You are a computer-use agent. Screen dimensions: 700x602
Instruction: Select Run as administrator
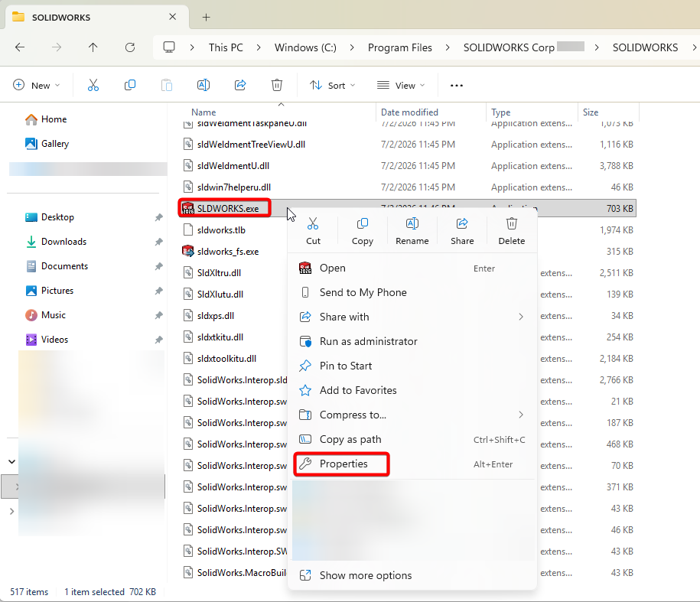click(x=412, y=341)
